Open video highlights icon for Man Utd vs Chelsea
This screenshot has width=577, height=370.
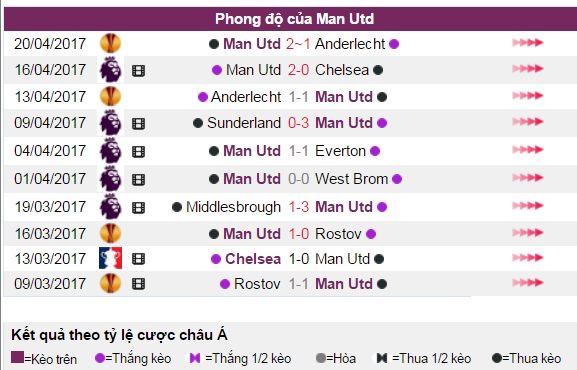coord(138,70)
